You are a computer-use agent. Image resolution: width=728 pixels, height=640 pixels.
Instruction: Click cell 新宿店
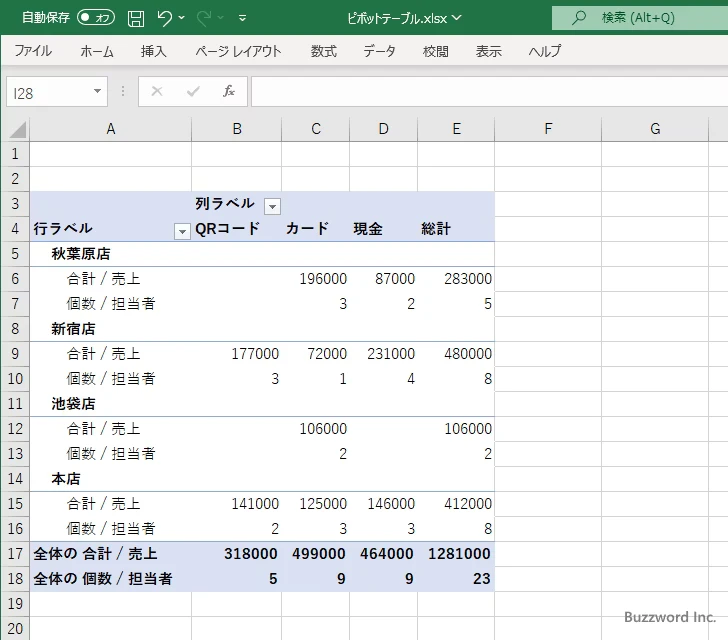(110, 329)
